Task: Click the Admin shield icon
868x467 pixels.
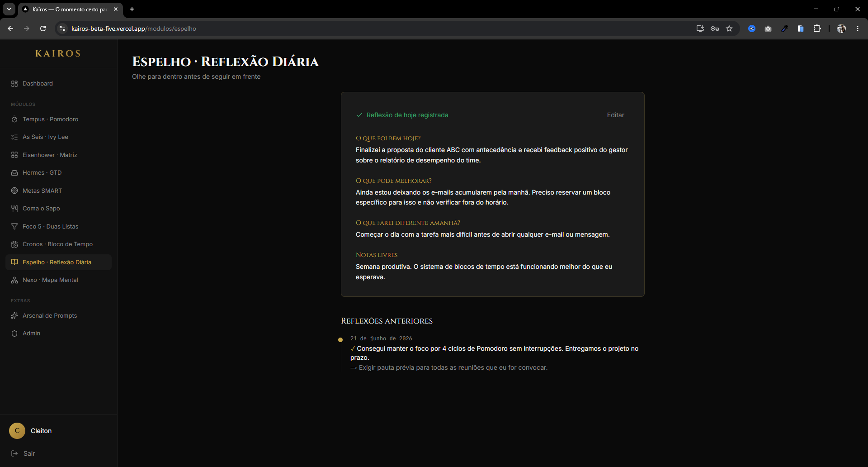Action: tap(14, 334)
